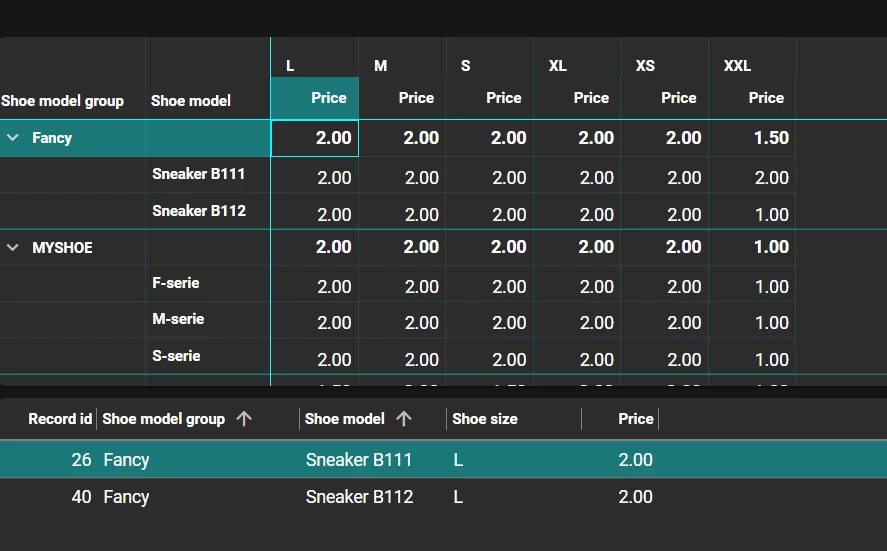Select Fancy total price cell for L
This screenshot has width=887, height=551.
pyautogui.click(x=315, y=138)
